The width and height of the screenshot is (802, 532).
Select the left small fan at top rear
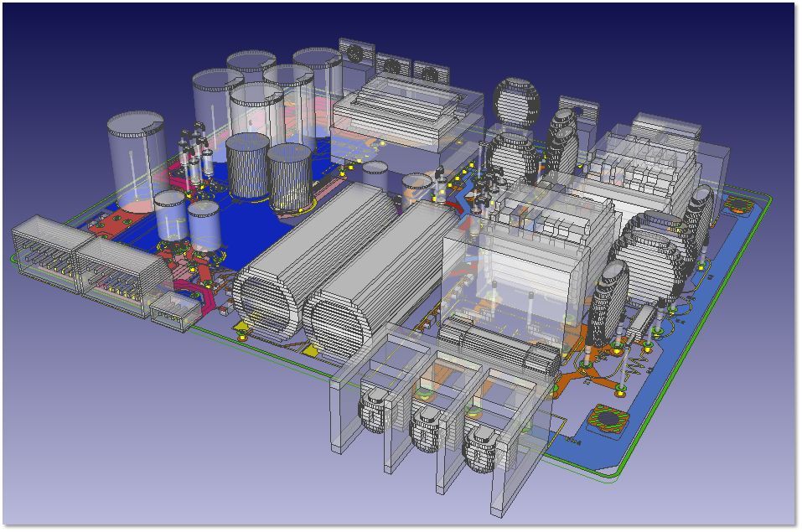point(354,54)
